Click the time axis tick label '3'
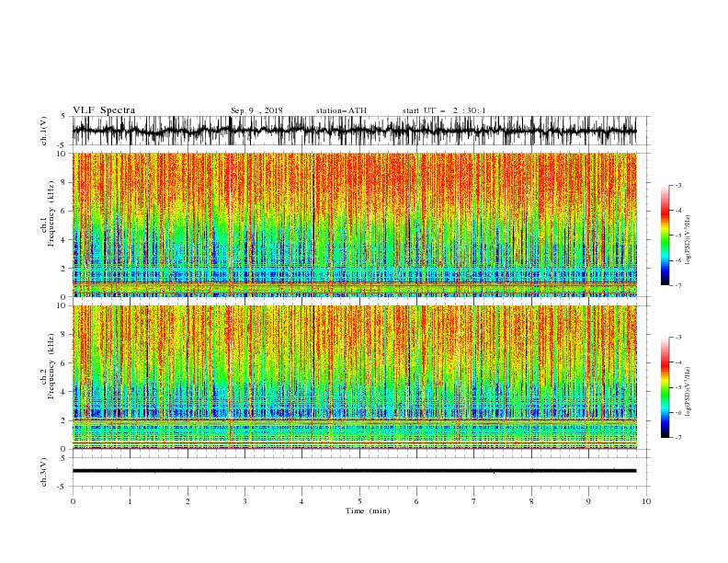Viewport: 728px width, 563px height. [x=245, y=501]
